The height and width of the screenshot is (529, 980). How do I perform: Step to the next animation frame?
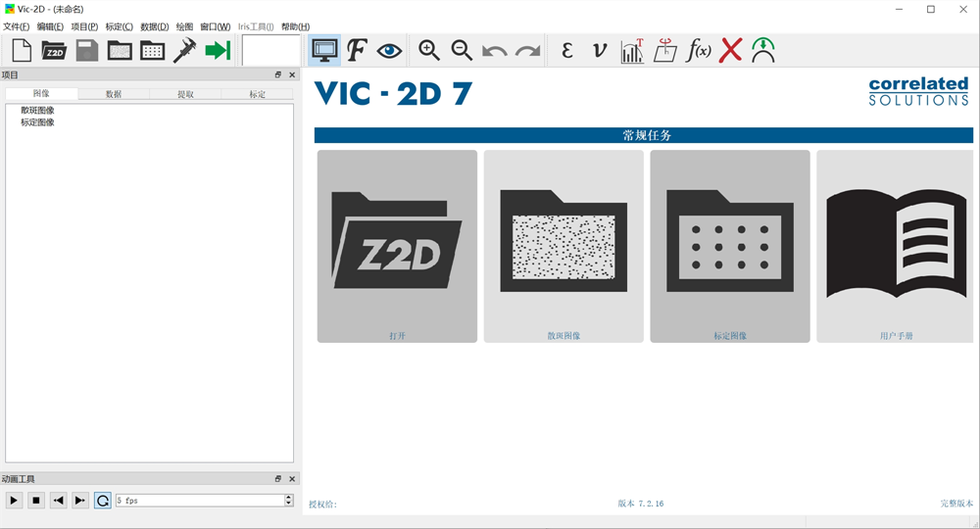(x=80, y=501)
